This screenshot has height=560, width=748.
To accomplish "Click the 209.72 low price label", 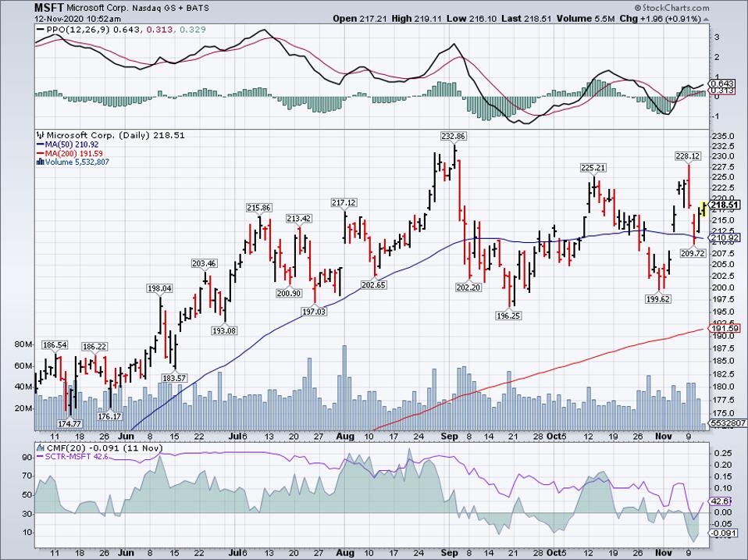I will [693, 253].
